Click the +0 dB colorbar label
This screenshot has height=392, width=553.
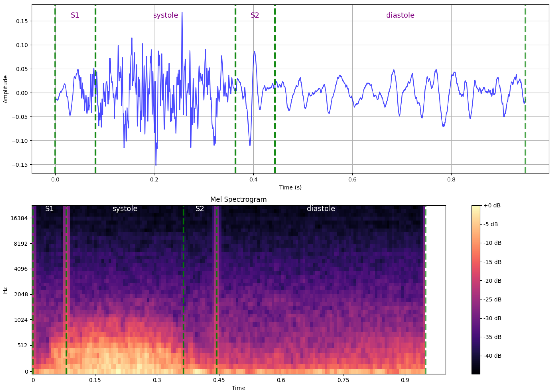492,205
